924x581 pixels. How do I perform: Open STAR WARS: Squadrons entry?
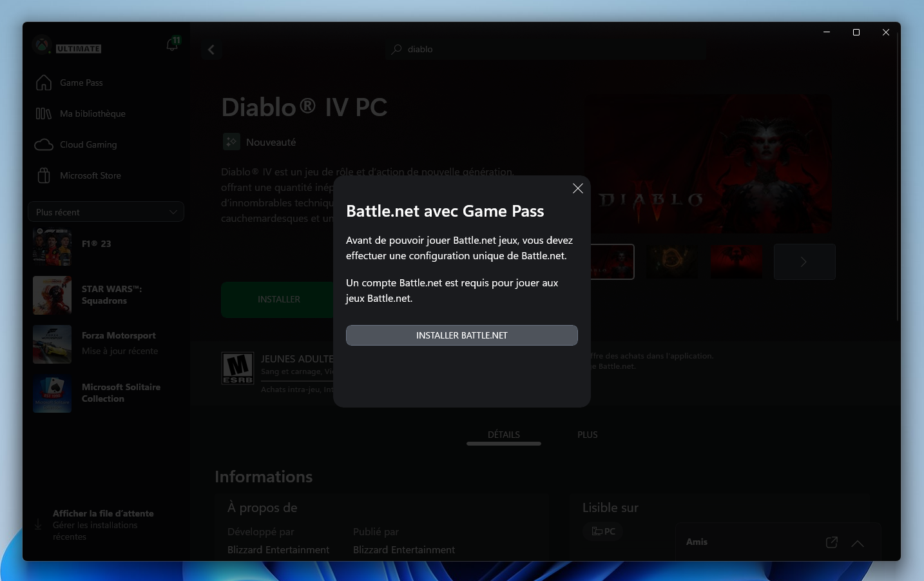[x=106, y=295]
